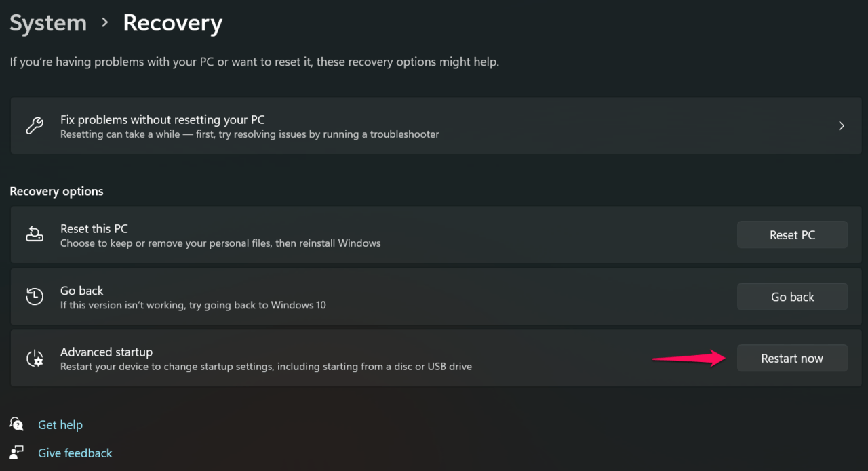Click the Reset this PC cloud icon
This screenshot has width=868, height=471.
35,234
